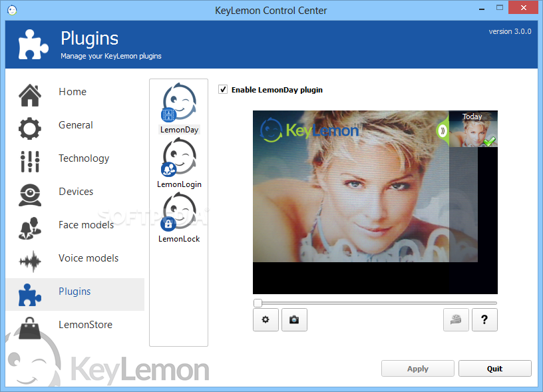Select the LemonLogin plugin icon
The image size is (543, 392).
[179, 157]
